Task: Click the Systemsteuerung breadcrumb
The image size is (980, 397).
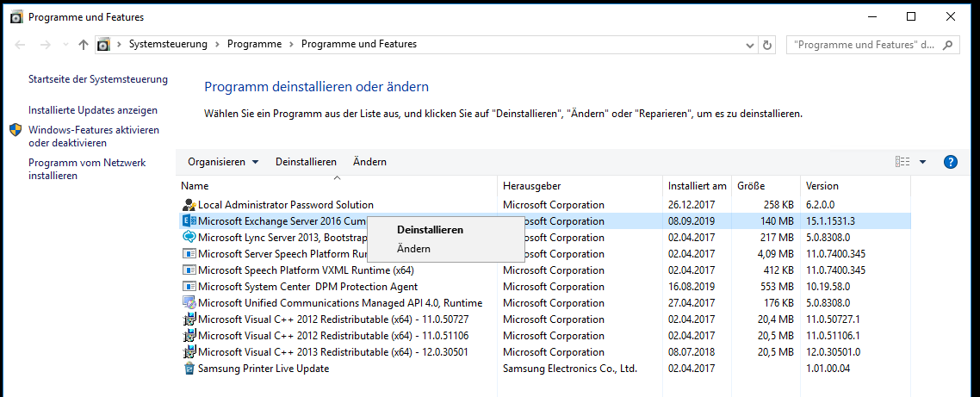Action: pos(168,45)
